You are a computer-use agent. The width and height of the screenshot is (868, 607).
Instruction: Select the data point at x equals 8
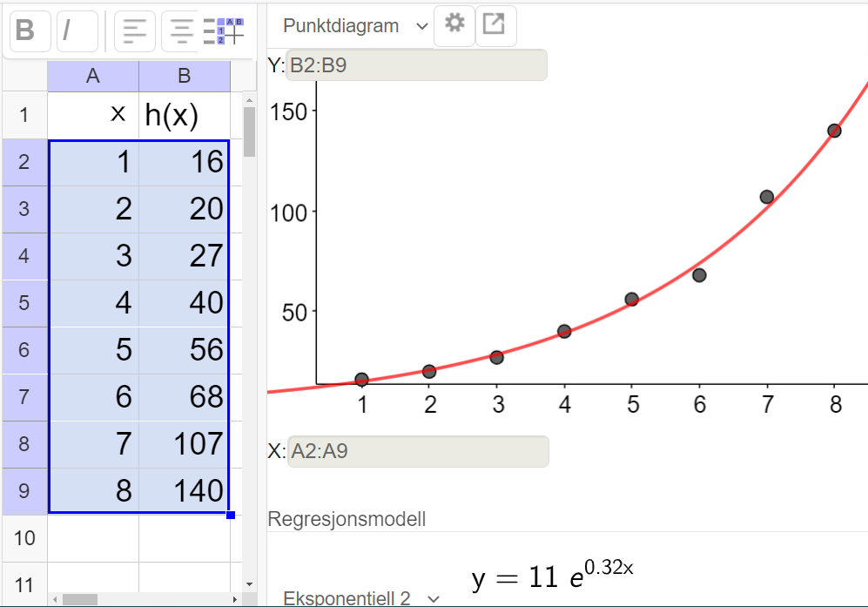(x=833, y=131)
